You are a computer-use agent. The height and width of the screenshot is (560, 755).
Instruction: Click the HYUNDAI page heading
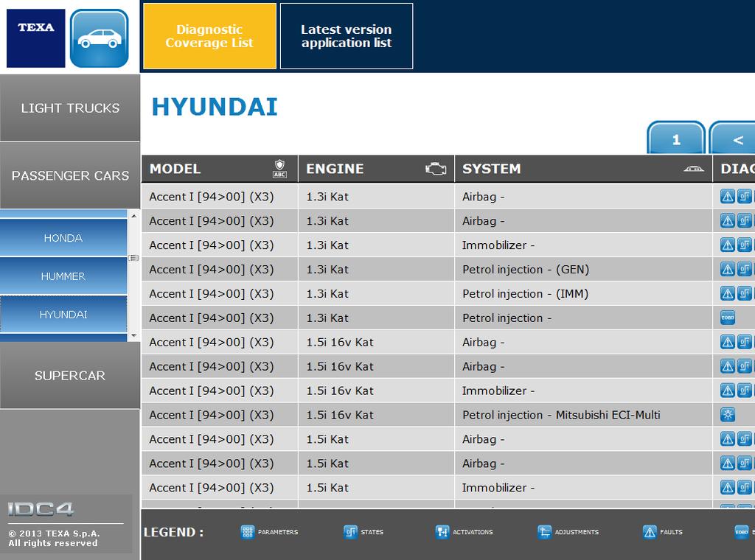point(215,107)
